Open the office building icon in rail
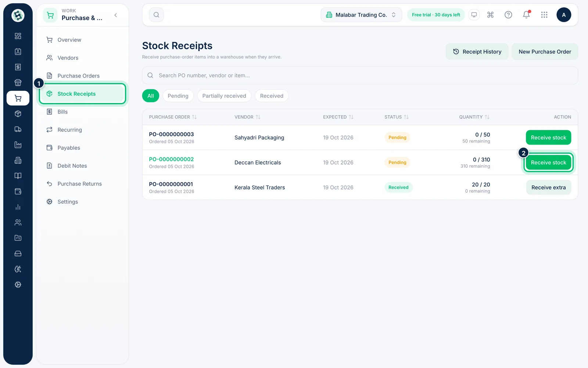This screenshot has width=588, height=368. click(x=18, y=160)
